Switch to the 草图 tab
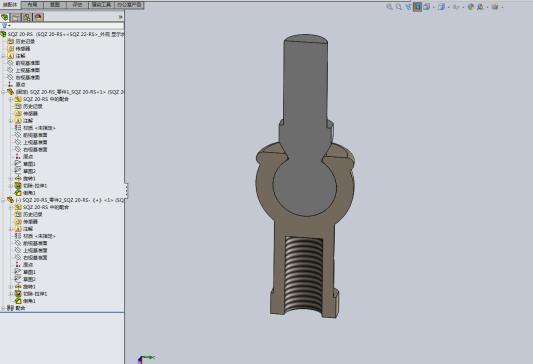This screenshot has height=364, width=533. (55, 5)
